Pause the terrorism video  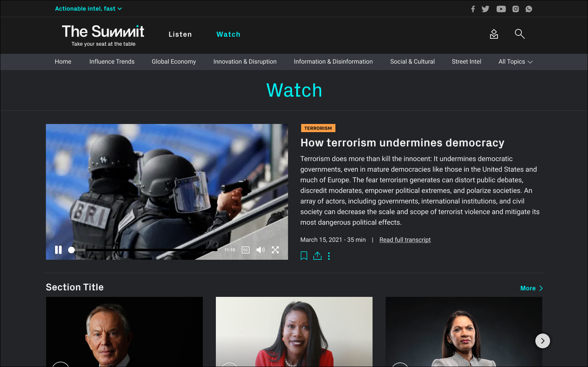pos(58,250)
